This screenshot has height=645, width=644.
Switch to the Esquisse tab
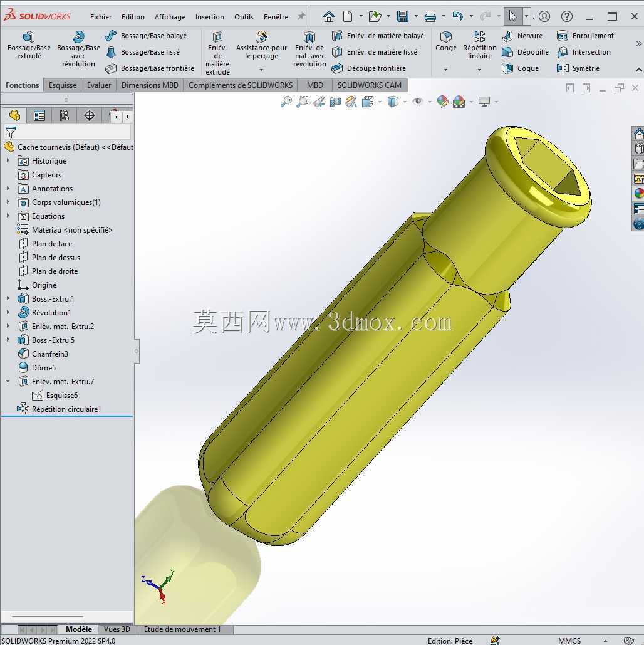pos(63,85)
